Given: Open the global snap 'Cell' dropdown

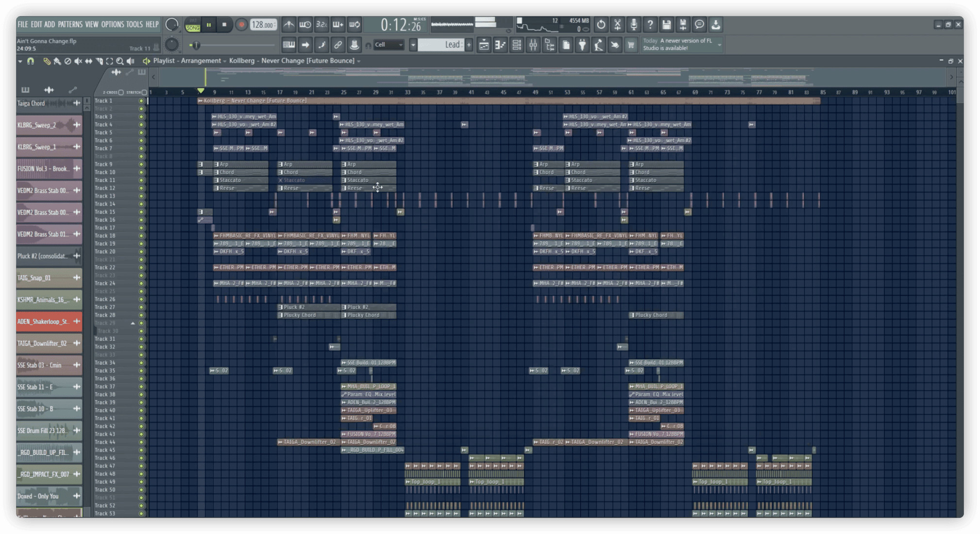Looking at the screenshot, I should tap(389, 45).
